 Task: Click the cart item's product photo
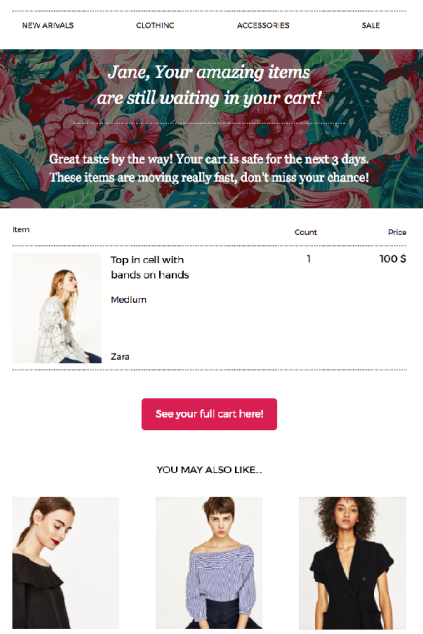pos(57,308)
